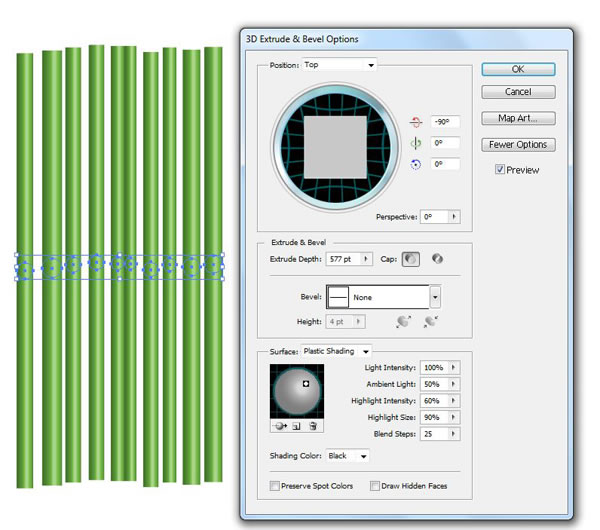Add a new light to the sphere
600x530 pixels.
point(295,426)
